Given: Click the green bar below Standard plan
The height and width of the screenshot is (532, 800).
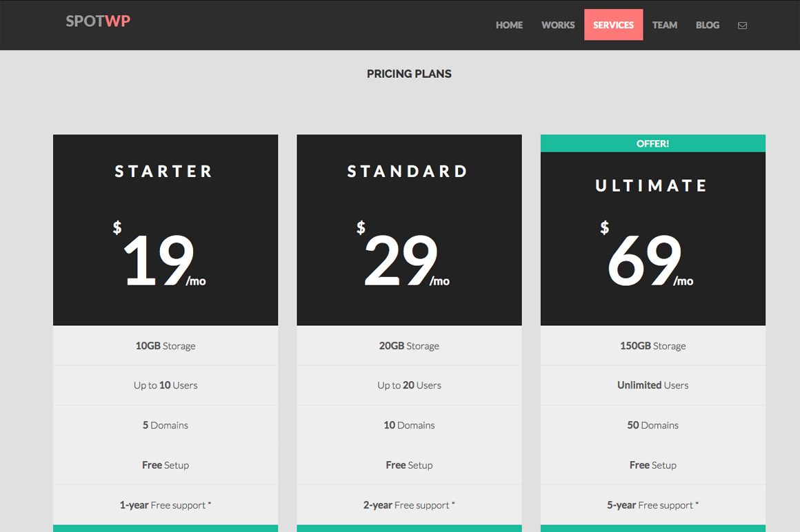Looking at the screenshot, I should pos(409,529).
